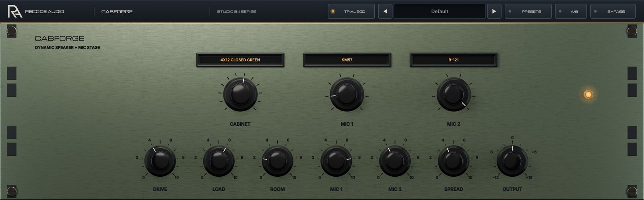The image size is (644, 200).
Task: Click the OUTPUT label under the knob
Action: pyautogui.click(x=512, y=189)
